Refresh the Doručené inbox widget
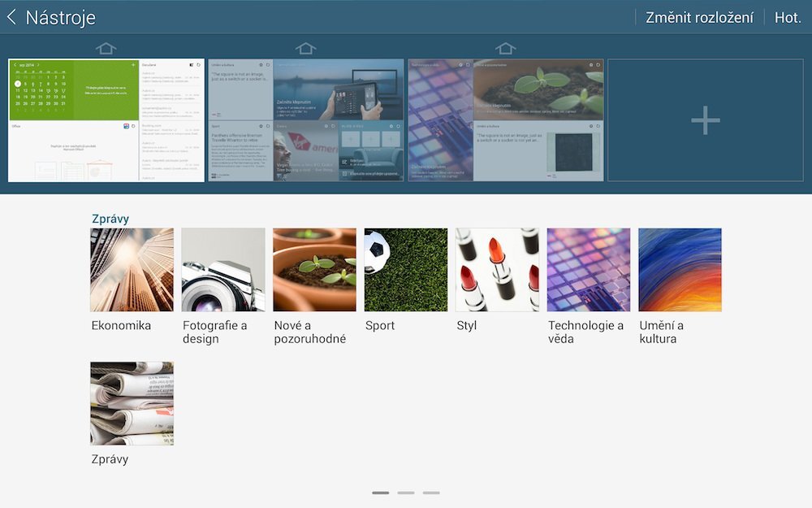 pos(198,64)
